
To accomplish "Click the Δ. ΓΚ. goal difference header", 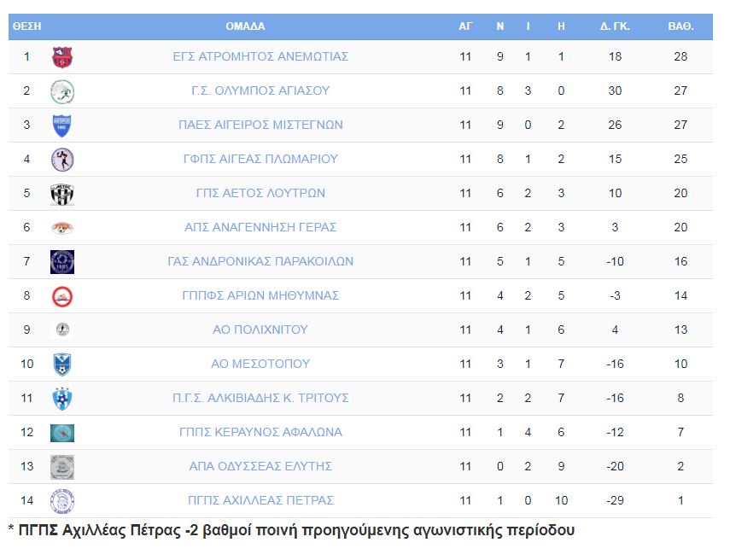I will click(x=615, y=26).
